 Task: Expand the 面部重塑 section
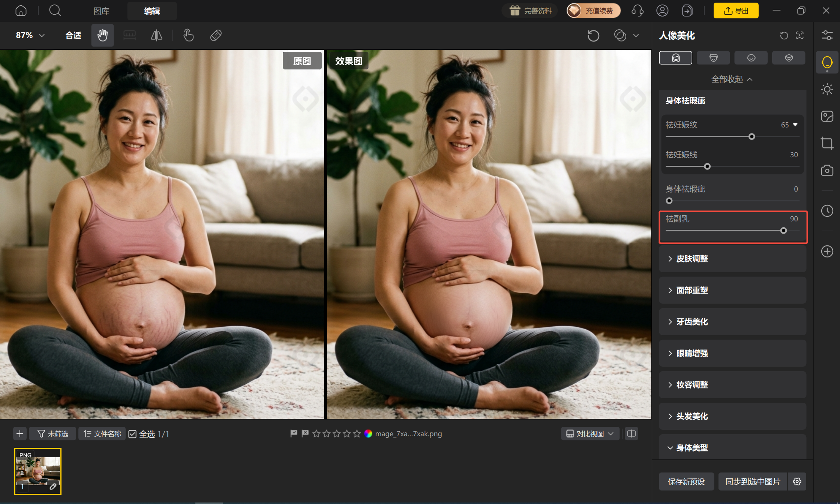[732, 290]
